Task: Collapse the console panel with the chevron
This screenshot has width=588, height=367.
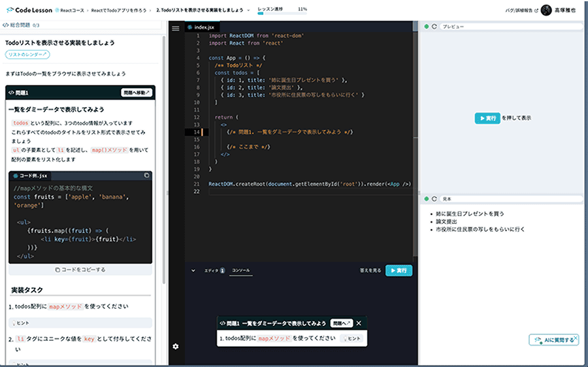Action: (x=193, y=270)
